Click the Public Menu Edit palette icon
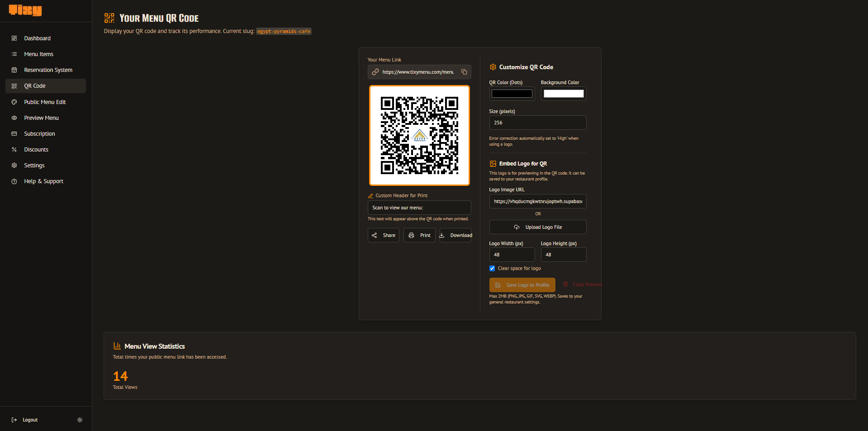 coord(14,102)
